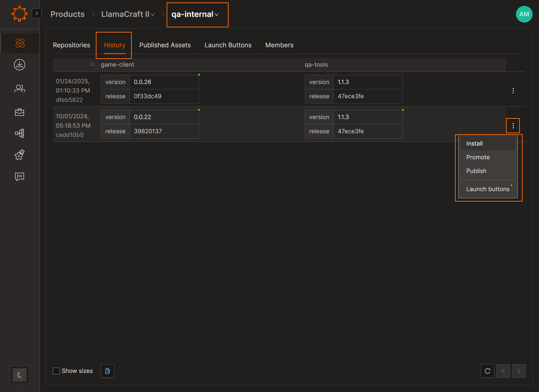
Task: Toggle dark mode moon button
Action: [20, 375]
